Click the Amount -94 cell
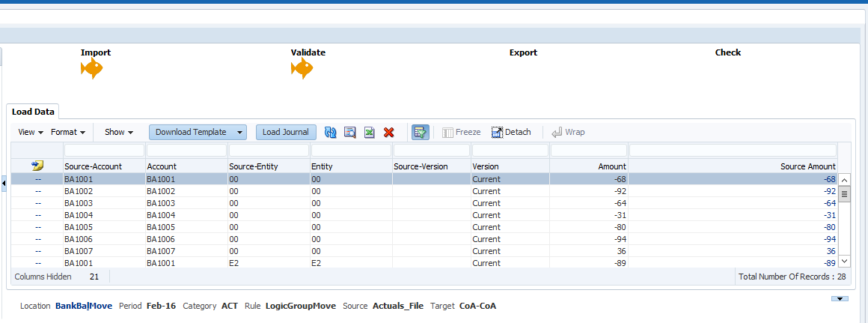 (x=589, y=239)
